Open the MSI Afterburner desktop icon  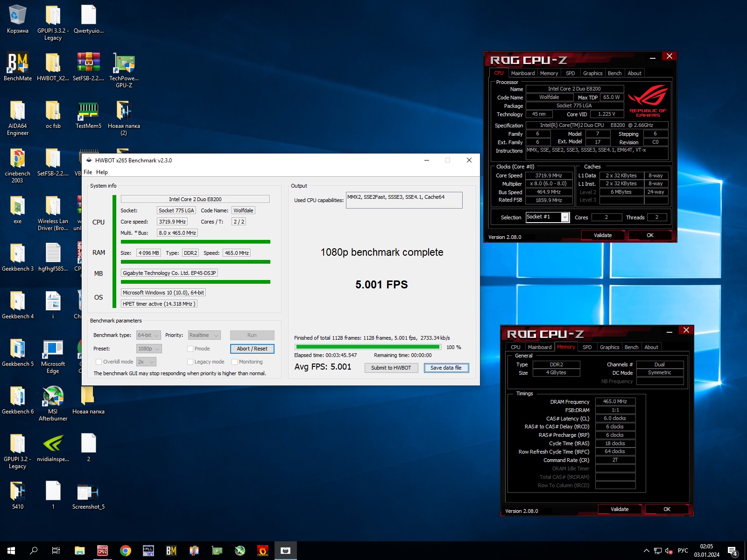53,403
